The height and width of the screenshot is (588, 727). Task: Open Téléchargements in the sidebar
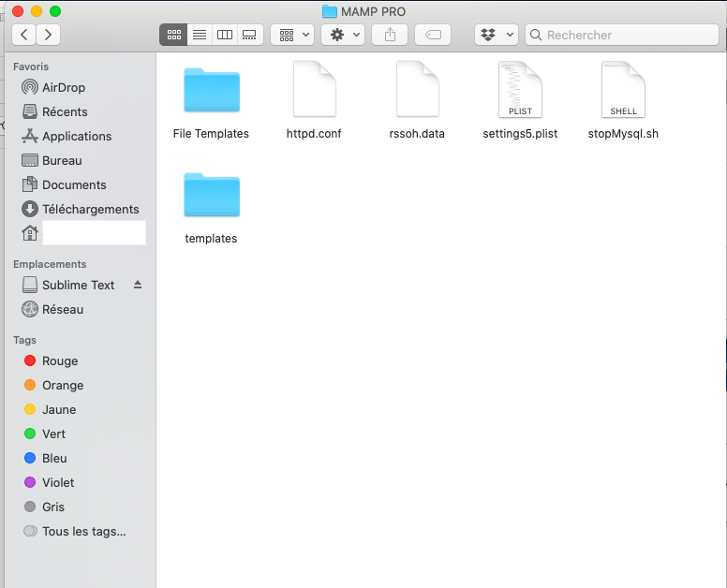point(79,209)
